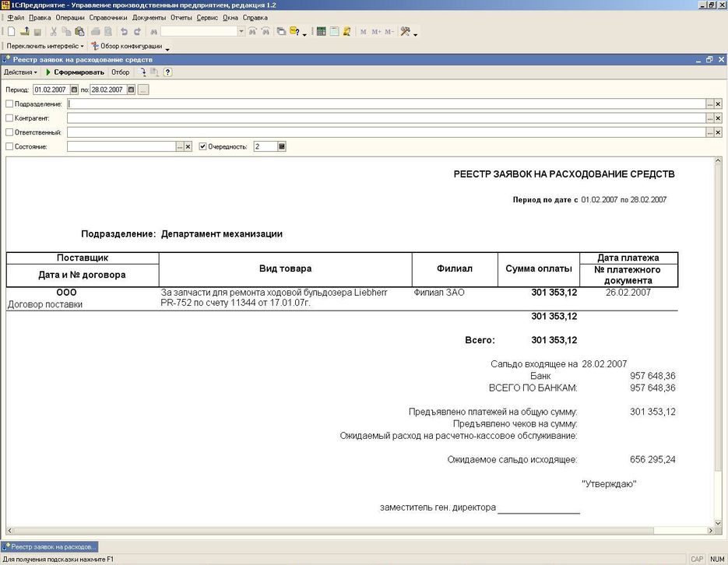
Task: Open the Правка menu
Action: point(40,18)
